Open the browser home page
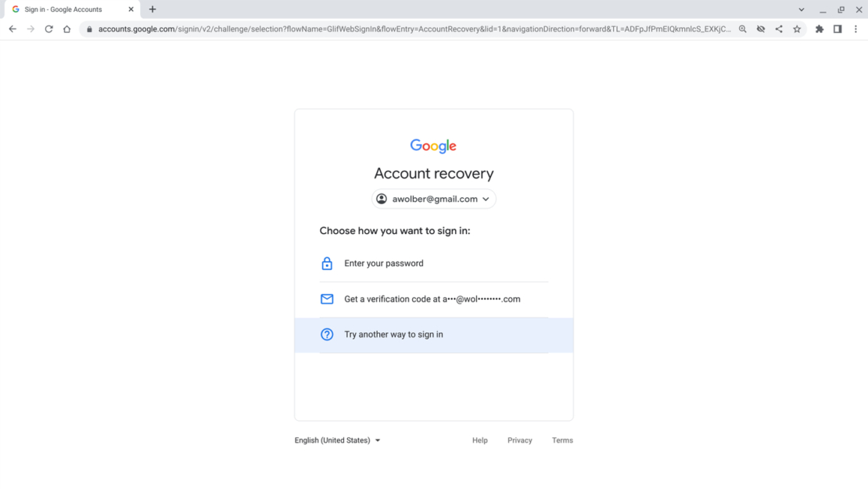The height and width of the screenshot is (489, 868). coord(67,29)
